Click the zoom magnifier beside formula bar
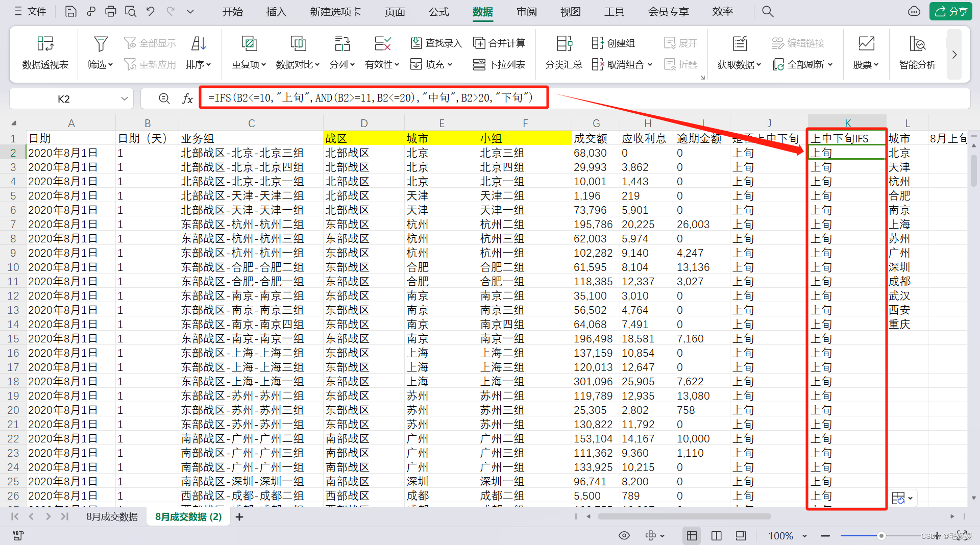This screenshot has height=545, width=980. tap(164, 98)
